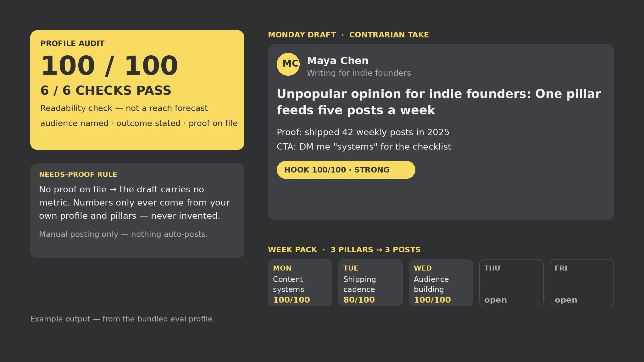Click the Unpopular opinion post headline
Screen dimensions: 644x362
click(439, 102)
